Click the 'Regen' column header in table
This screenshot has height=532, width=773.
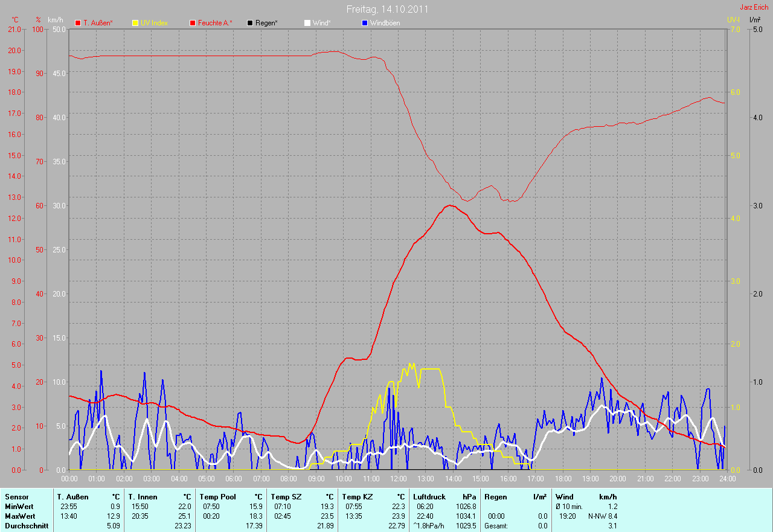[495, 496]
